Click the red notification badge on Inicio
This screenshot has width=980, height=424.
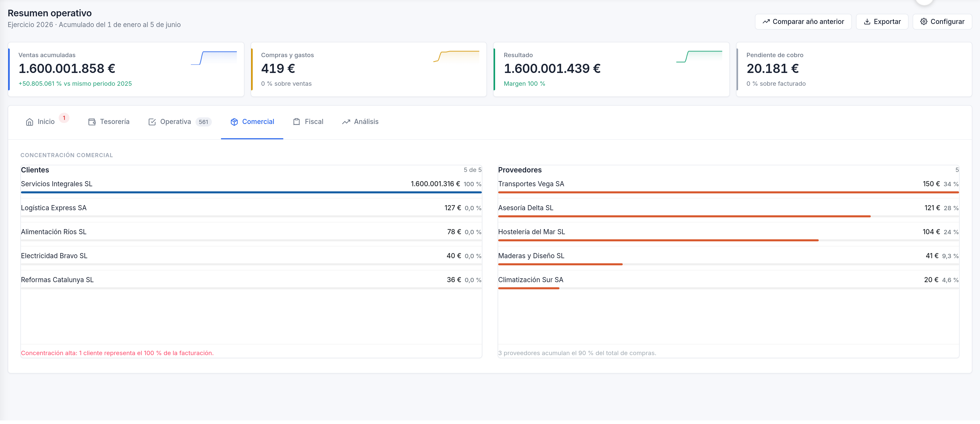64,118
